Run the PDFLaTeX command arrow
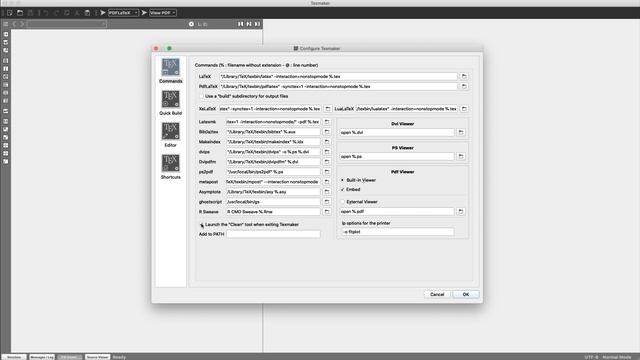This screenshot has width=640, height=360. [103, 13]
